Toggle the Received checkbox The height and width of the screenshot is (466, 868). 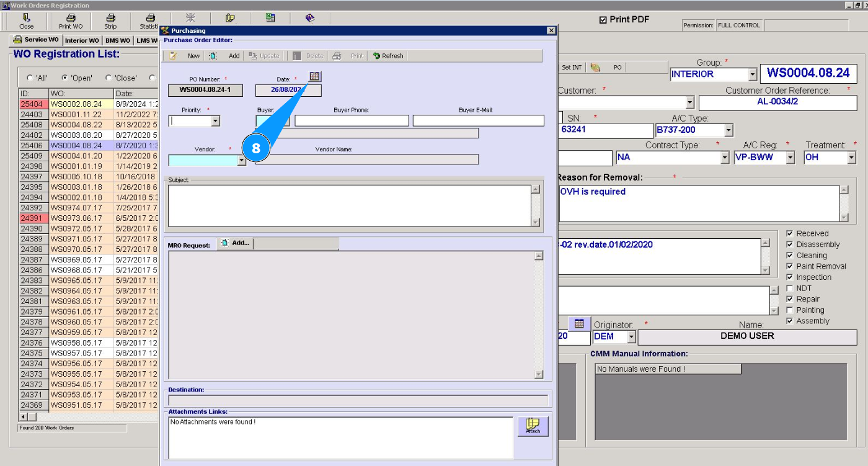789,233
